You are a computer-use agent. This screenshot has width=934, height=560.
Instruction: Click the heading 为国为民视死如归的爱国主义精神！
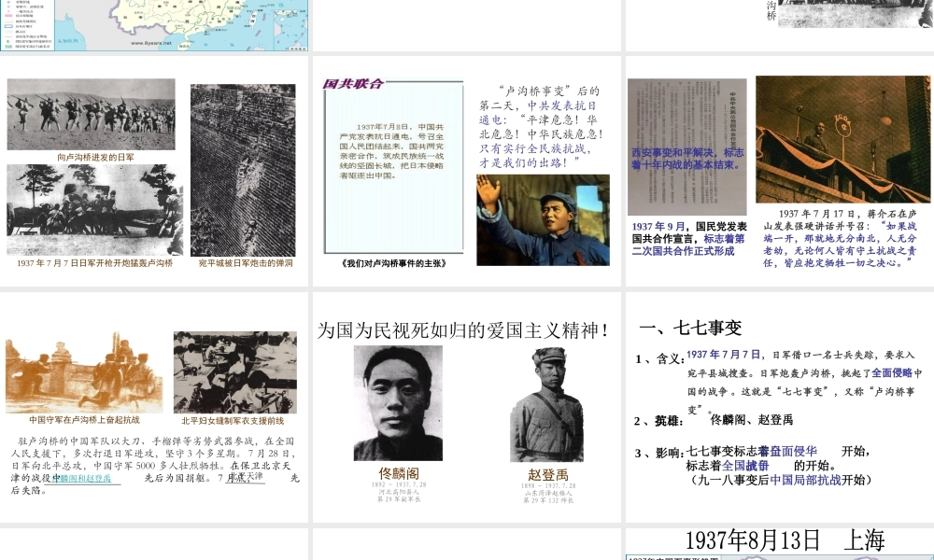click(x=463, y=330)
